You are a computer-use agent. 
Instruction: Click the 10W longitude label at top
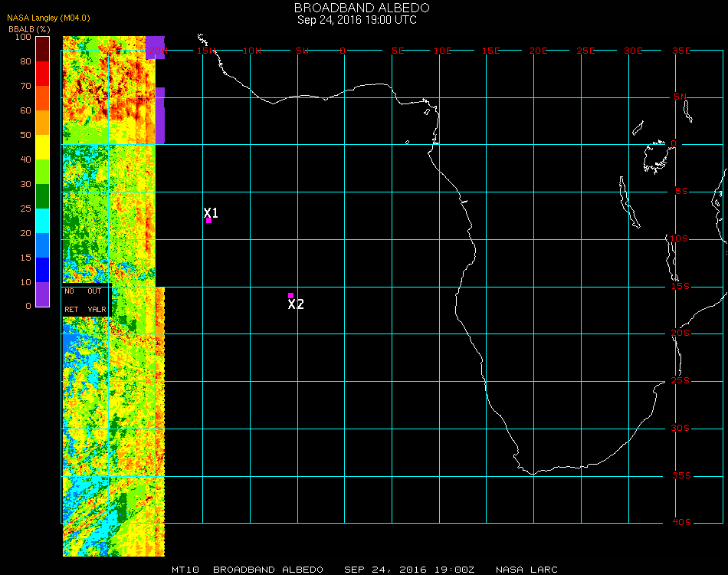click(x=251, y=51)
